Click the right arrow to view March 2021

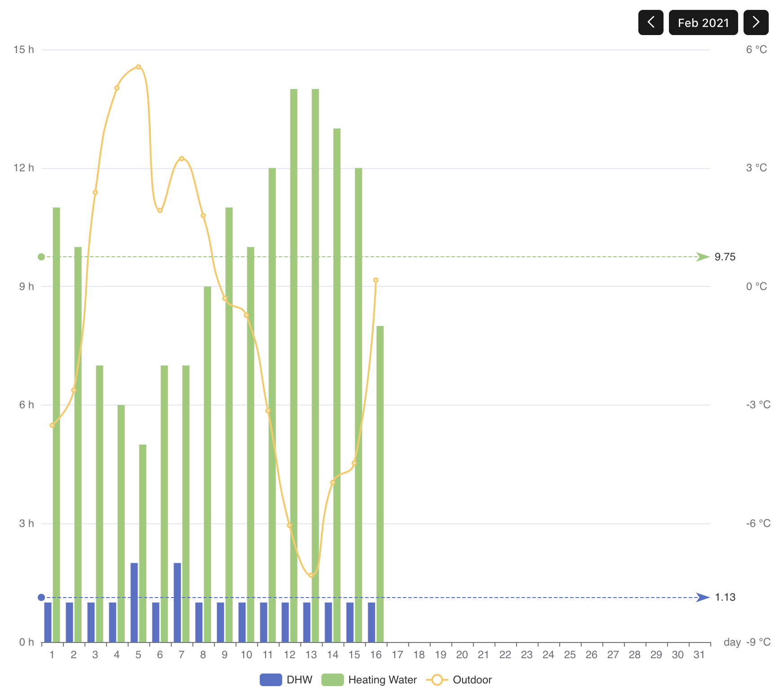tap(756, 22)
